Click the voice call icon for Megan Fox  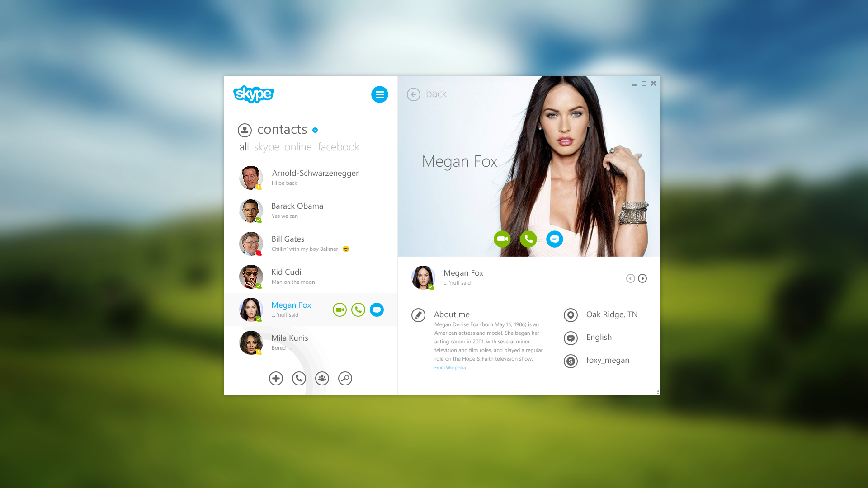pos(359,309)
